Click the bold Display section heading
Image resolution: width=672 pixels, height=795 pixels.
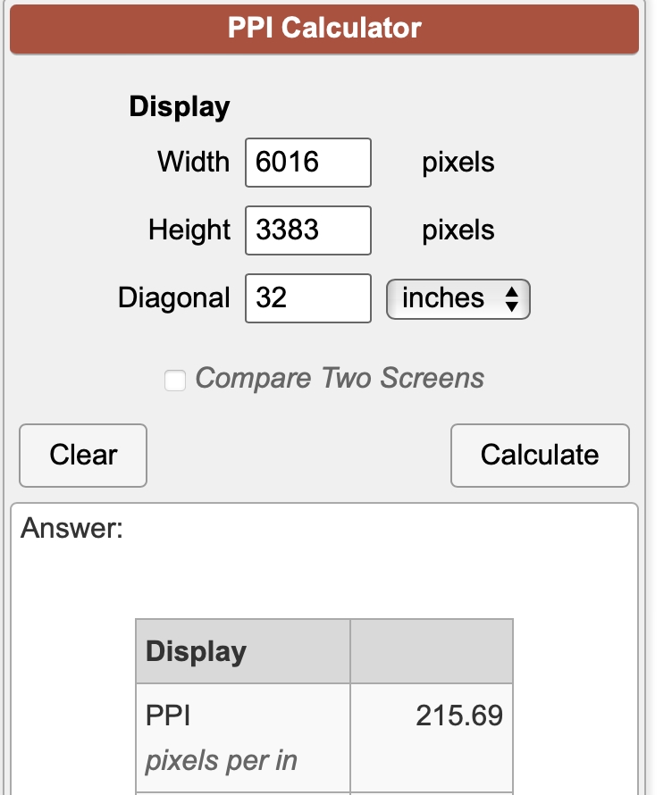pos(180,107)
